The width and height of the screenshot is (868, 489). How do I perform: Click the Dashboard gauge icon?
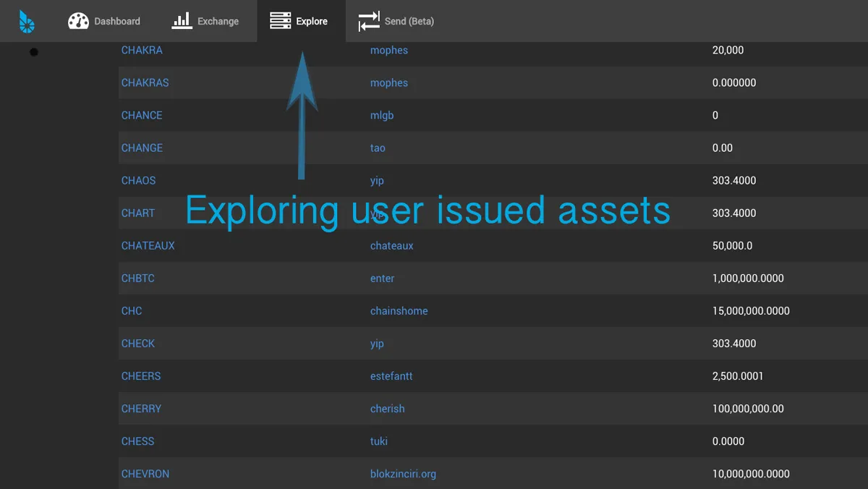(x=78, y=21)
